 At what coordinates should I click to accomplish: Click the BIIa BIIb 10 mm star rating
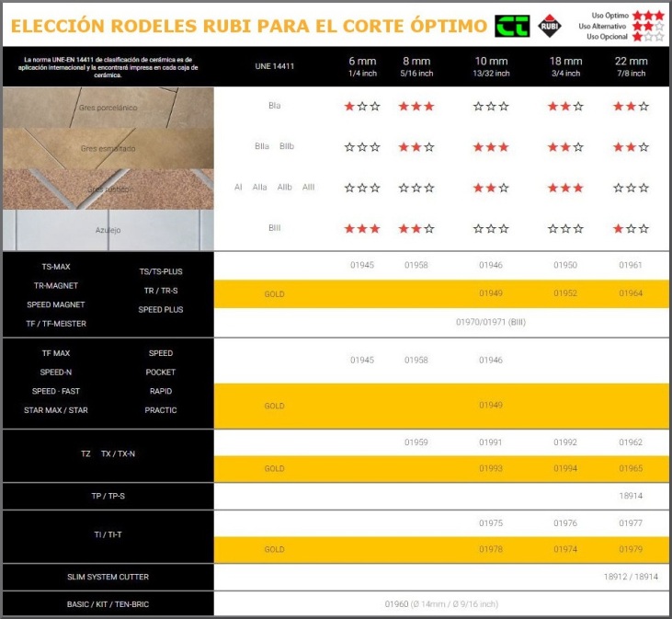[x=491, y=147]
